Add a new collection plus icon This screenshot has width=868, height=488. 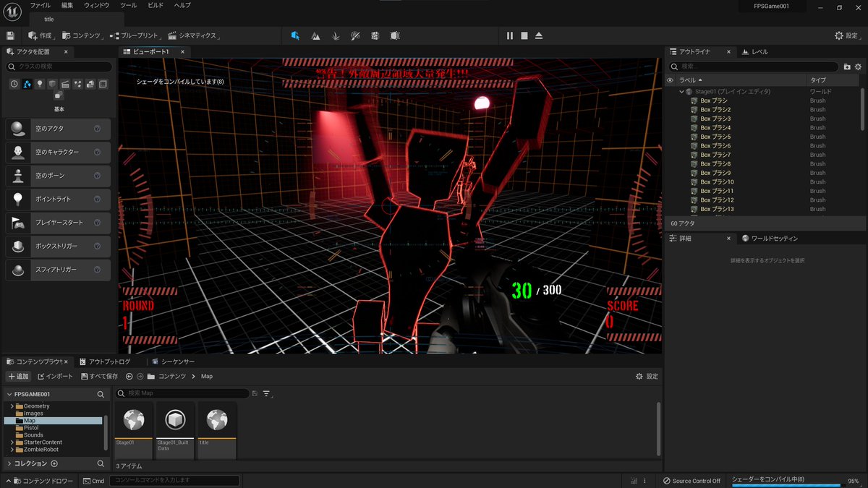(x=54, y=463)
